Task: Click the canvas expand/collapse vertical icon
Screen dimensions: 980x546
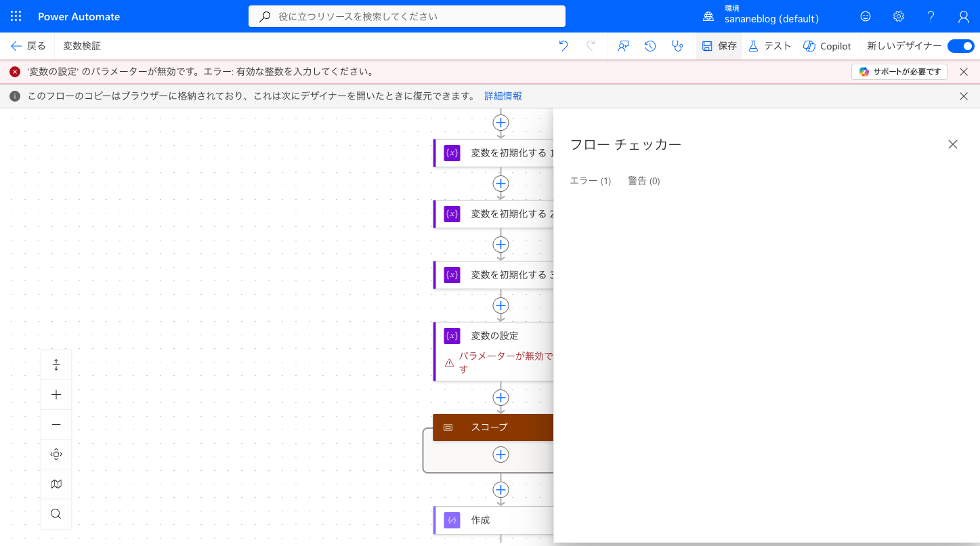Action: tap(56, 365)
